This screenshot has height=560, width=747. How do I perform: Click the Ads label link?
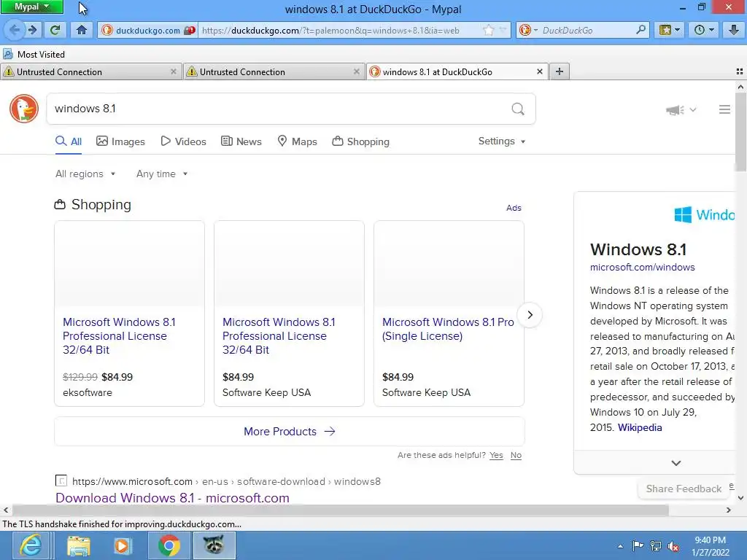[x=514, y=208]
